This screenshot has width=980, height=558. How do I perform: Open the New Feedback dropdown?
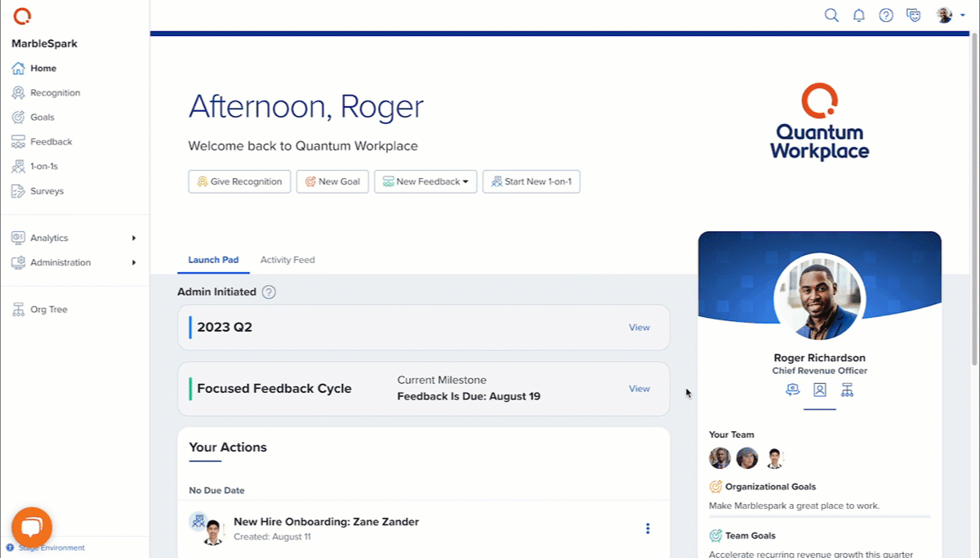point(425,181)
